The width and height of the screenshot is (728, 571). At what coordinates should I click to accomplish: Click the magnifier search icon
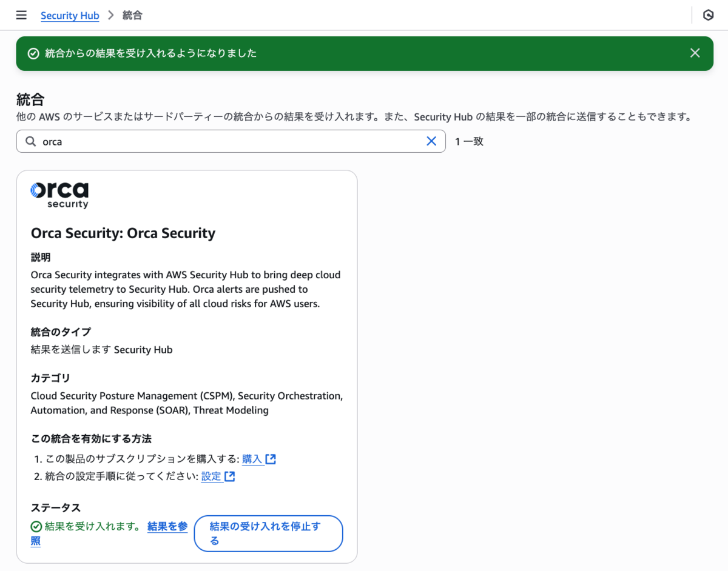tap(30, 141)
